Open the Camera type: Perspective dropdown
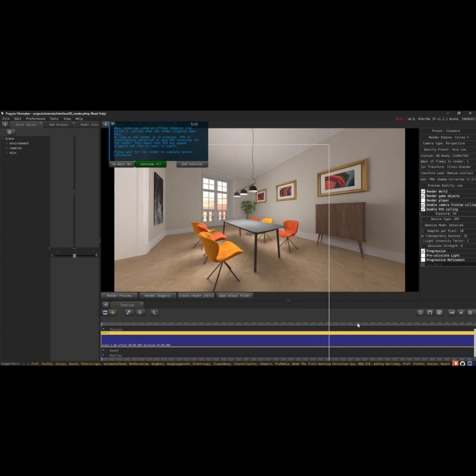This screenshot has width=476, height=476. 448,143
